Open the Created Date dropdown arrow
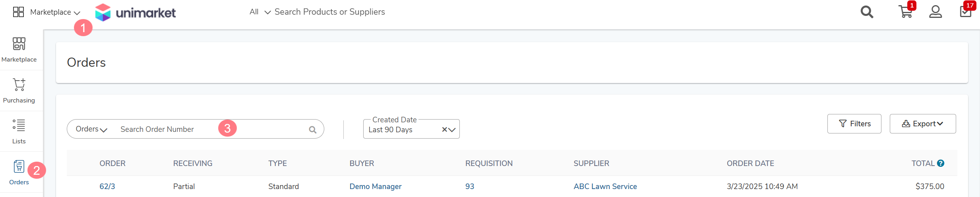Screen dimensions: 980x197 point(452,130)
